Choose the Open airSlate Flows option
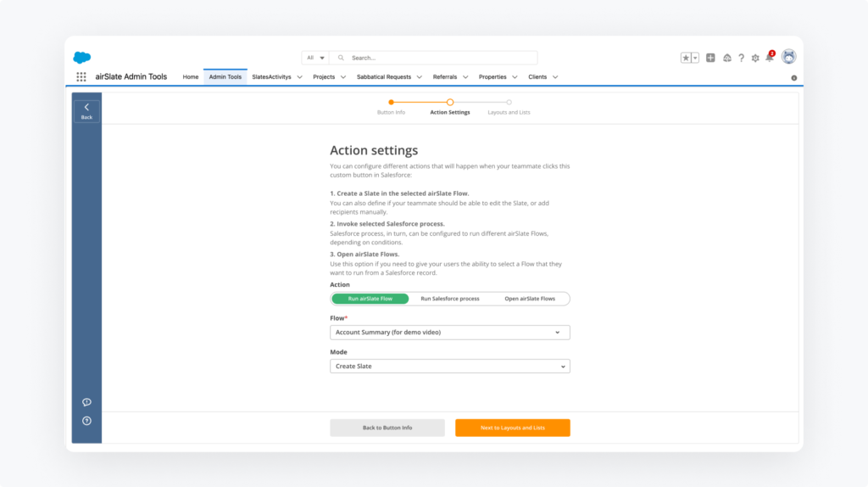 [x=530, y=299]
